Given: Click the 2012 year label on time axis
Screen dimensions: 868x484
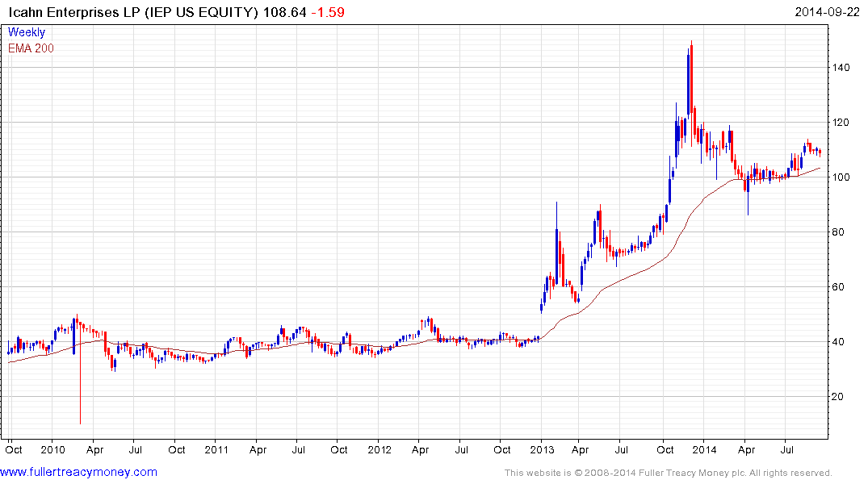Looking at the screenshot, I should 379,449.
